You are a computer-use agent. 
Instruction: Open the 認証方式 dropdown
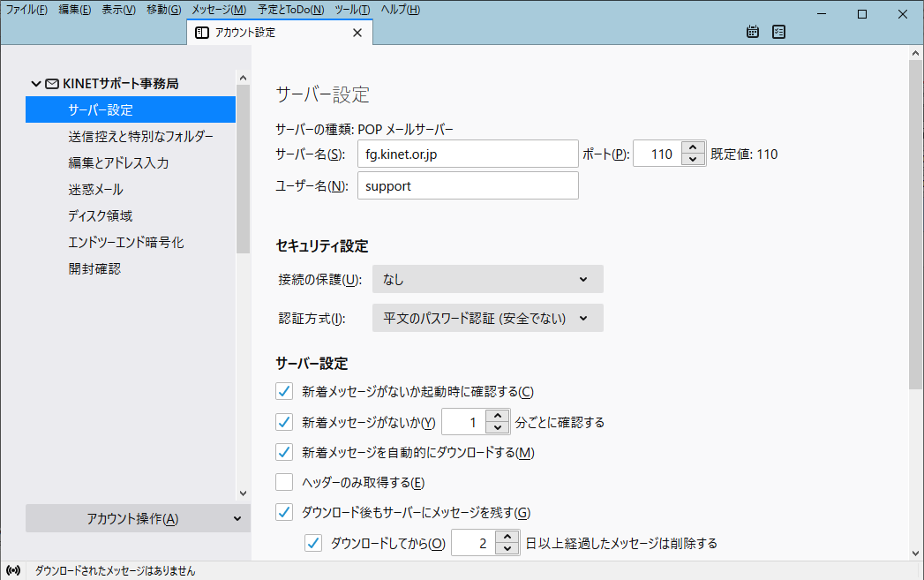(x=487, y=318)
